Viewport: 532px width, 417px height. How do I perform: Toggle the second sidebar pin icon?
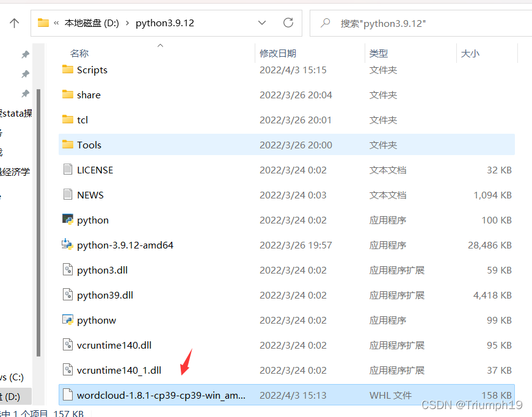[x=24, y=73]
